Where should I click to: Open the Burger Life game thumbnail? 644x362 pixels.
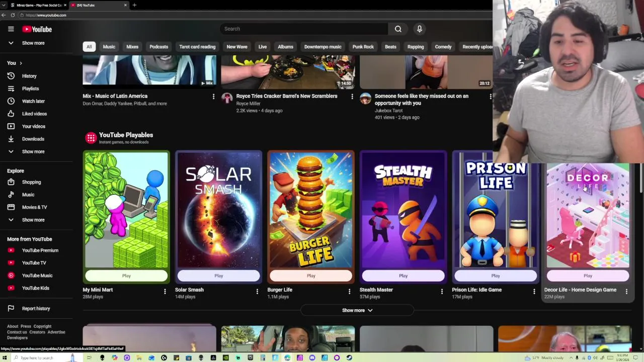pyautogui.click(x=311, y=210)
